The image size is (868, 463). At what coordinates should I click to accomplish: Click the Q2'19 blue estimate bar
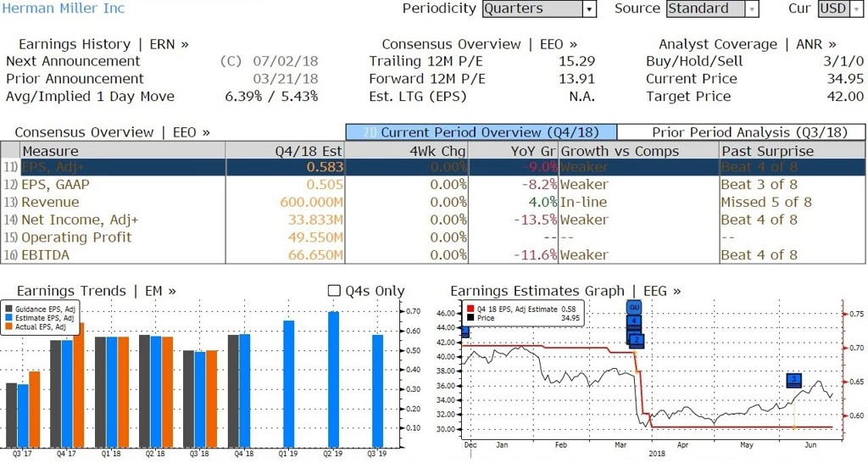click(x=333, y=379)
